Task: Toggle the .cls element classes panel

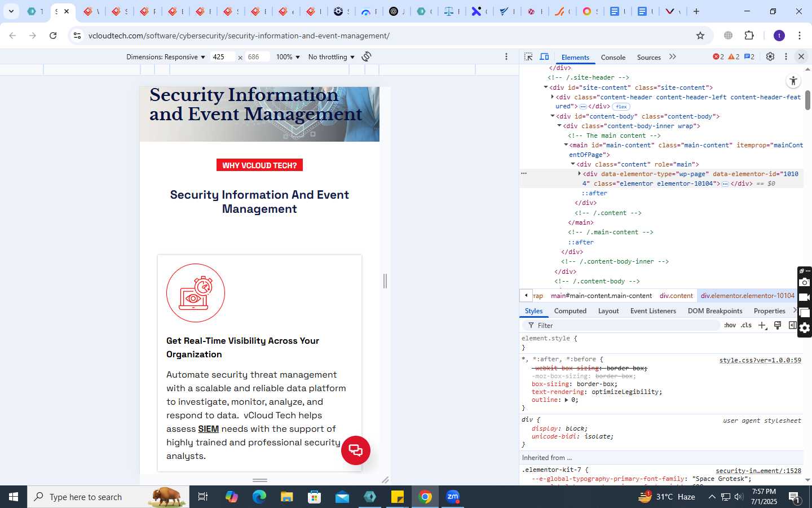Action: [x=746, y=325]
